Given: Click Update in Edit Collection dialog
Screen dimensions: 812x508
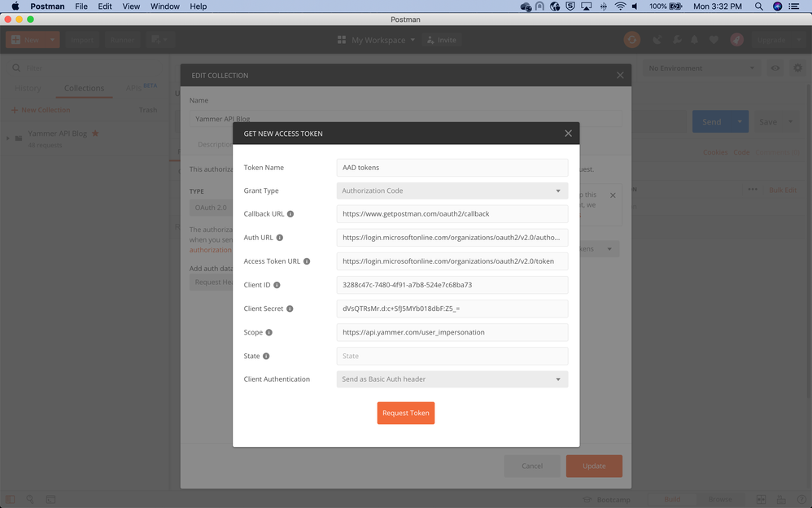Looking at the screenshot, I should [x=594, y=466].
